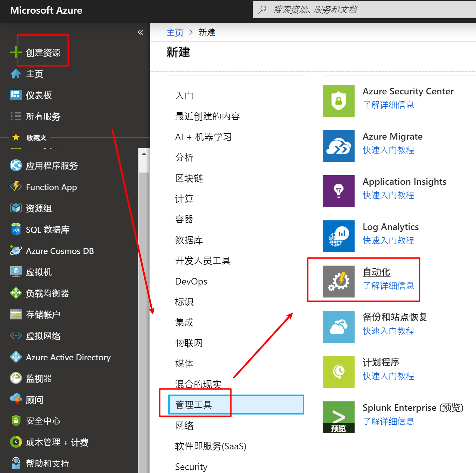Open learn more link under 自动化
Image resolution: width=476 pixels, height=473 pixels.
click(x=389, y=286)
